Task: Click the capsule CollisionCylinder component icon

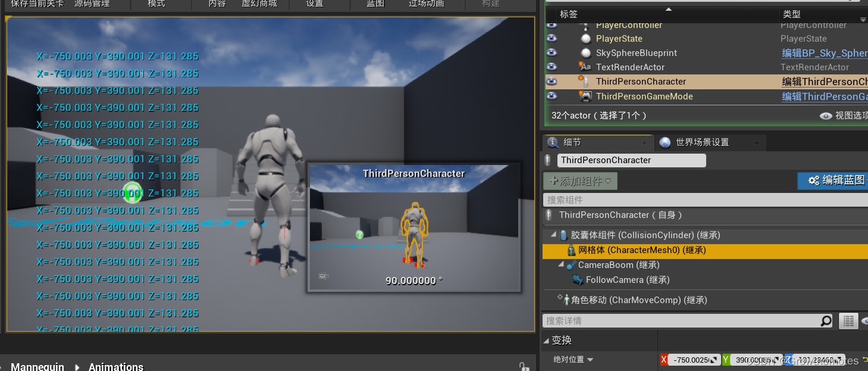Action: coord(563,235)
